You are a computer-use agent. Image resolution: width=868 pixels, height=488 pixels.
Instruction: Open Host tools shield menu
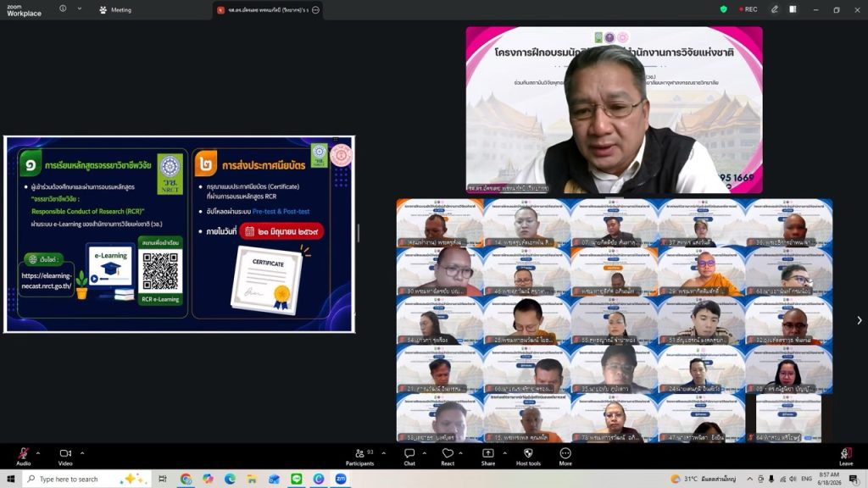pyautogui.click(x=528, y=457)
